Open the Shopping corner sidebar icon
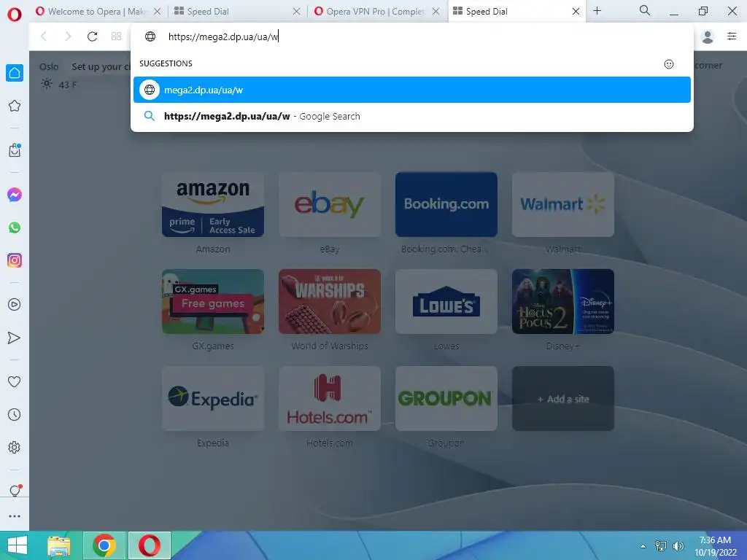Image resolution: width=747 pixels, height=560 pixels. point(15,150)
